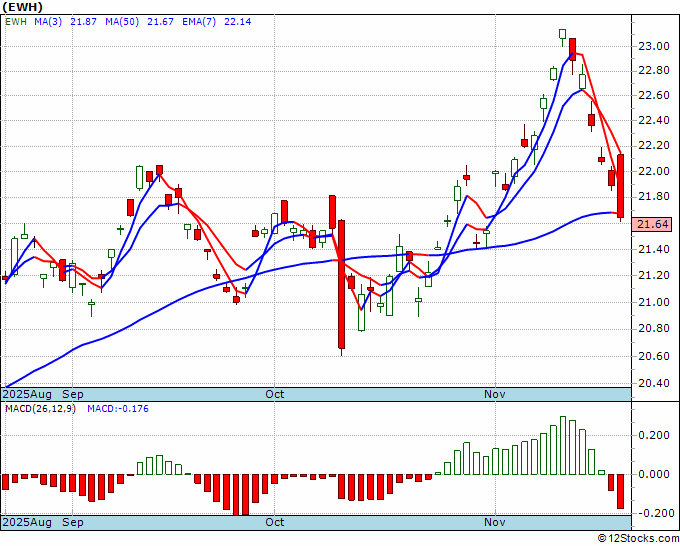The width and height of the screenshot is (680, 546).
Task: Click the 2025Aug label on MACD axis
Action: pos(27,522)
